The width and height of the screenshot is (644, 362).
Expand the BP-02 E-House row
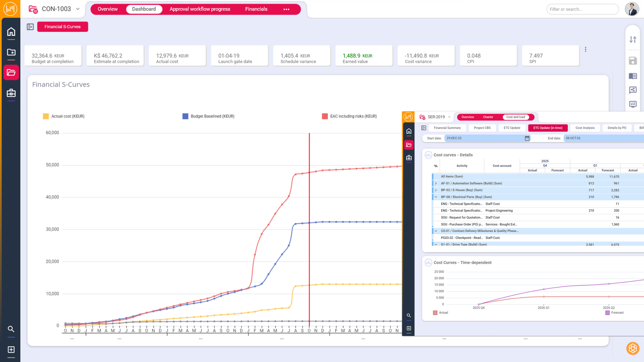click(x=436, y=190)
